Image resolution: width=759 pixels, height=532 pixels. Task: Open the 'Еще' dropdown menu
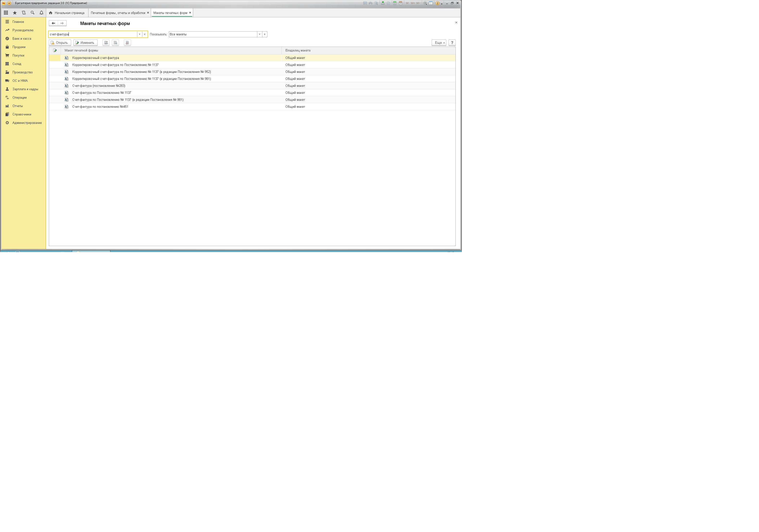[x=439, y=43]
